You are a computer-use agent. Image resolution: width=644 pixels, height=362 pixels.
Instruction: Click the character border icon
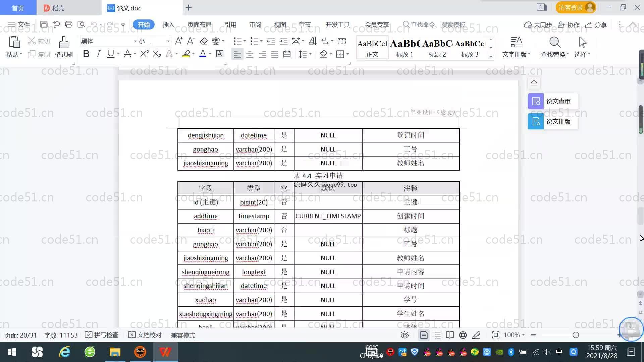pos(220,54)
